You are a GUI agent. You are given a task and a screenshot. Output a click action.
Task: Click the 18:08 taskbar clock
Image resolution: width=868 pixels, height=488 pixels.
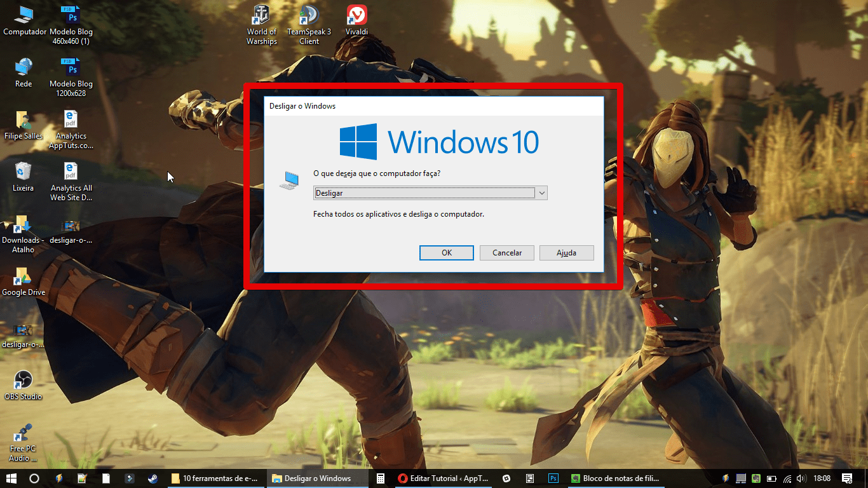[x=822, y=478]
